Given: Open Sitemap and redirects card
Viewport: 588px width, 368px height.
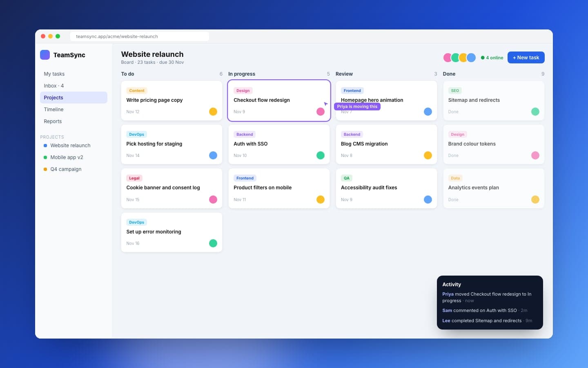Looking at the screenshot, I should click(494, 101).
